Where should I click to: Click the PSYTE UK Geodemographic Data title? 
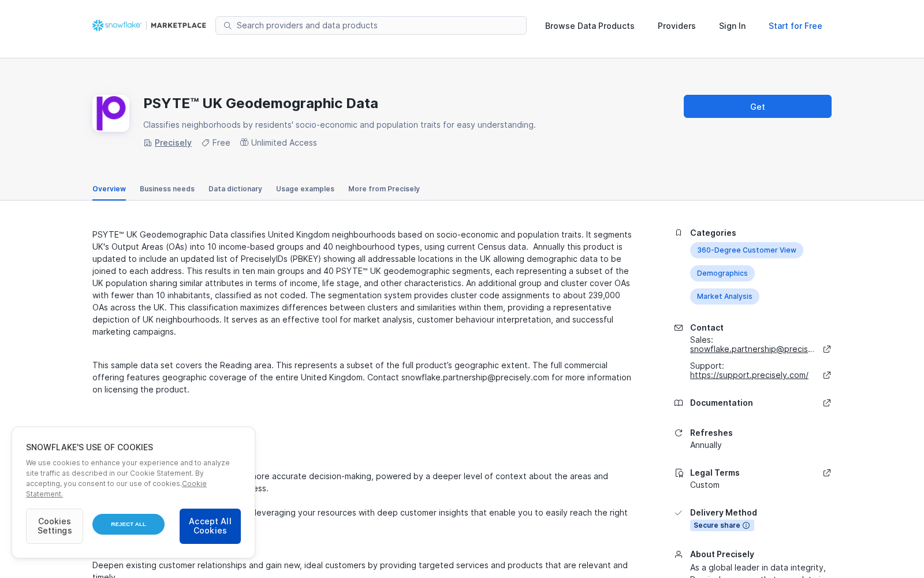tap(260, 103)
